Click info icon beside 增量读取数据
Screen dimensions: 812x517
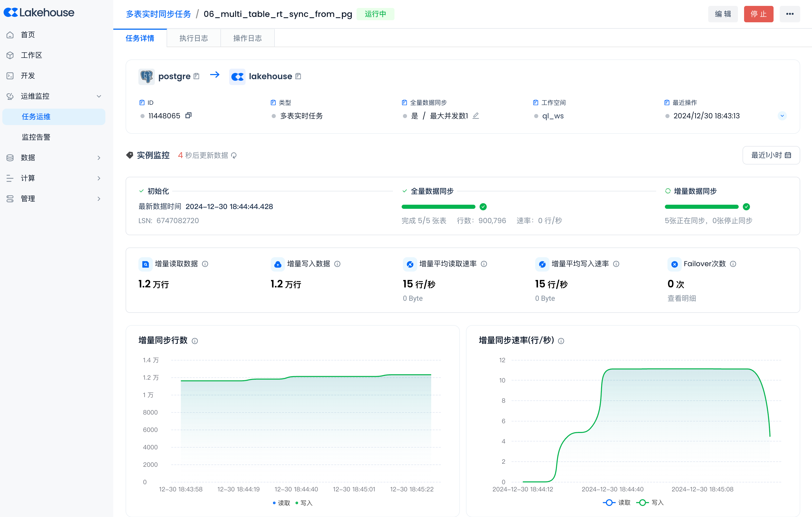tap(205, 264)
